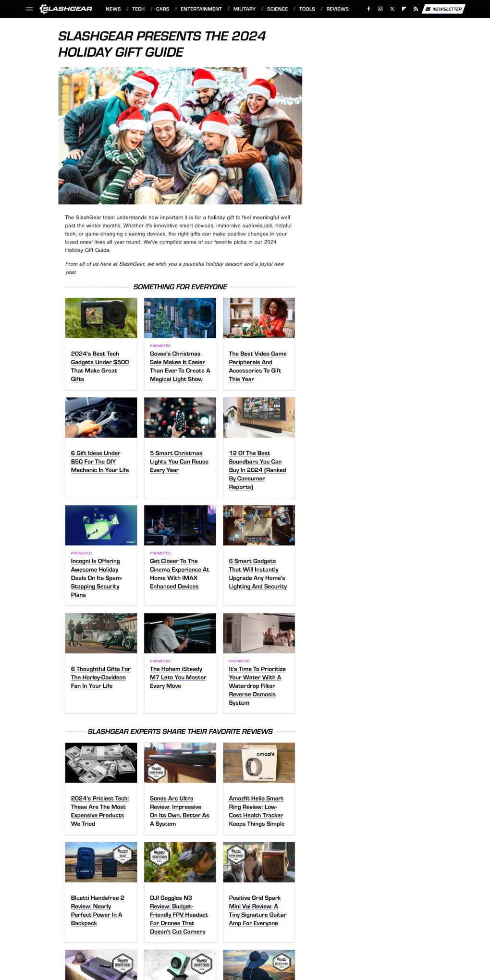Click the Newsletter button
This screenshot has height=980, width=490.
click(x=443, y=9)
